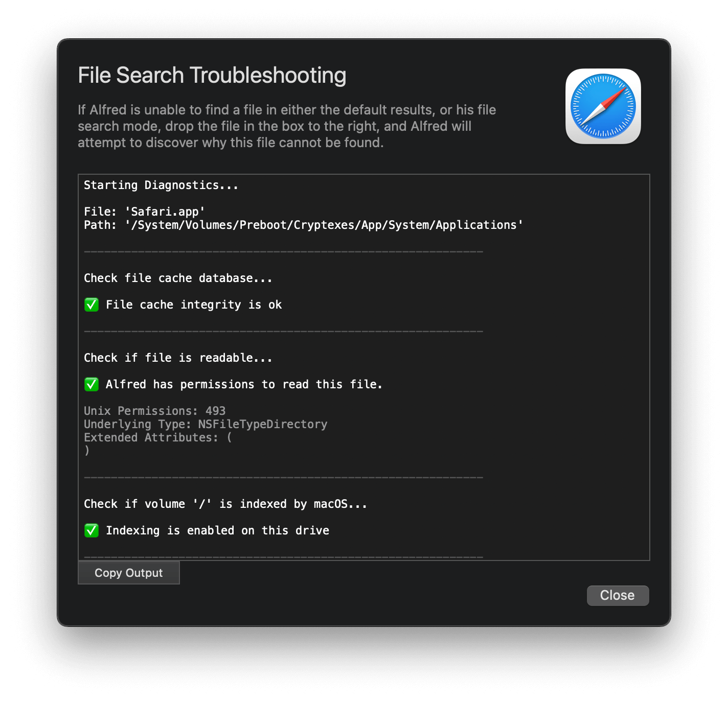
Task: Click the file drop box showing Safari icon
Action: click(603, 106)
